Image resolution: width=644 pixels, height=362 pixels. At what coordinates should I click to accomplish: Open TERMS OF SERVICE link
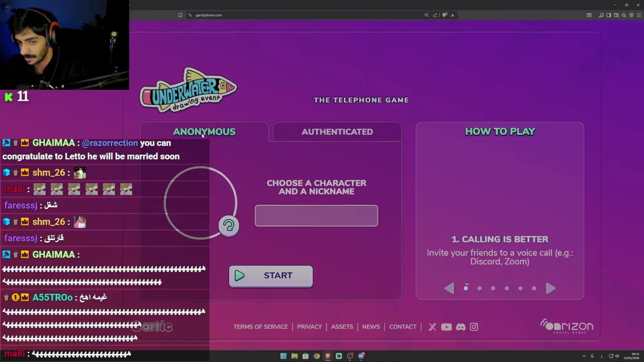click(261, 327)
